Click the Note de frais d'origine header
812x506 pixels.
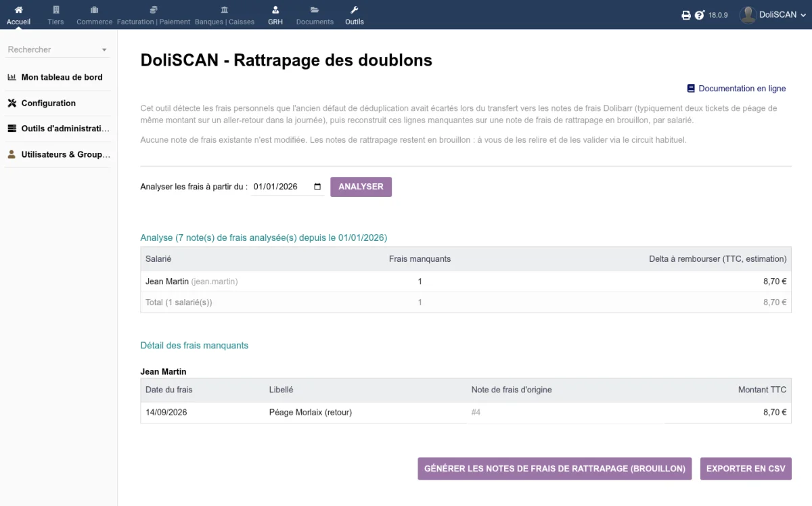click(x=512, y=390)
